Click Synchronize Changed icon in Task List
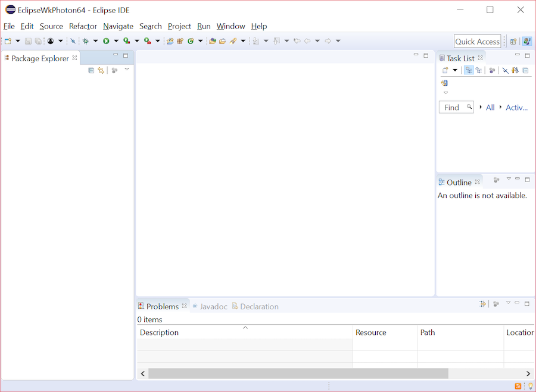Screen dimensions: 536x392 click(x=444, y=83)
